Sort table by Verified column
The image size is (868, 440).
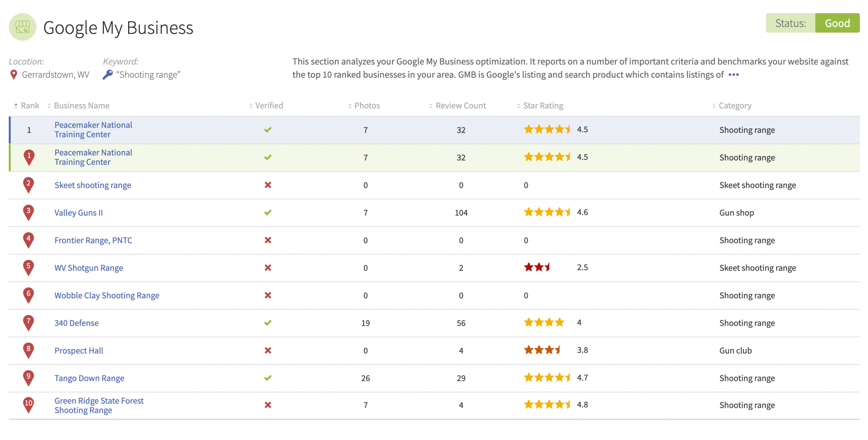[x=266, y=106]
